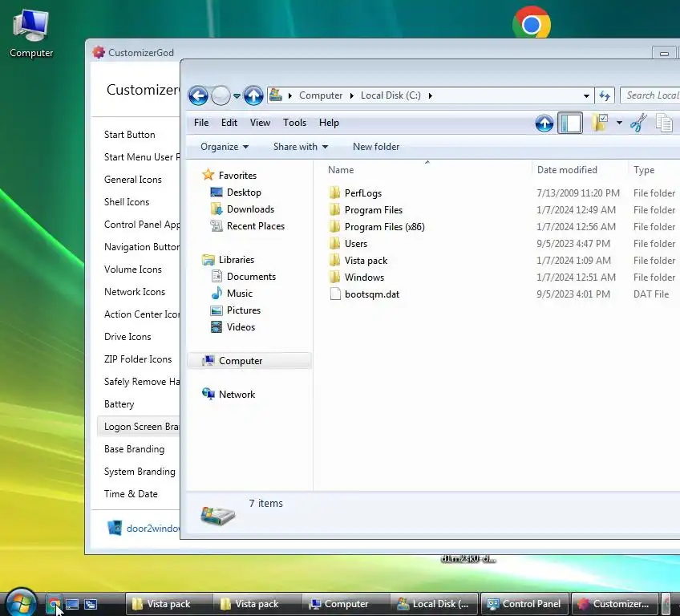
Task: Toggle the navigation pane toolbar button
Action: click(x=570, y=124)
